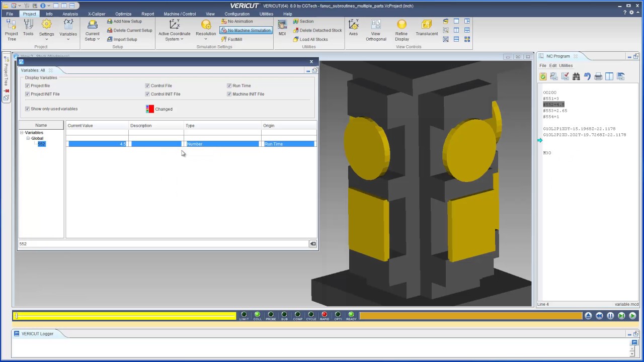644x362 pixels.
Task: Click the Single Step simulation button
Action: click(x=621, y=316)
